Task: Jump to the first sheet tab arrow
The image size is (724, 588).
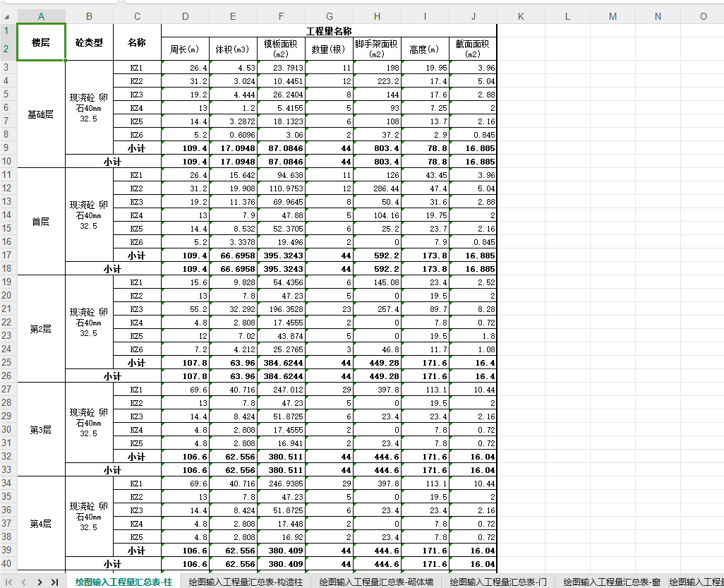Action: (8, 582)
